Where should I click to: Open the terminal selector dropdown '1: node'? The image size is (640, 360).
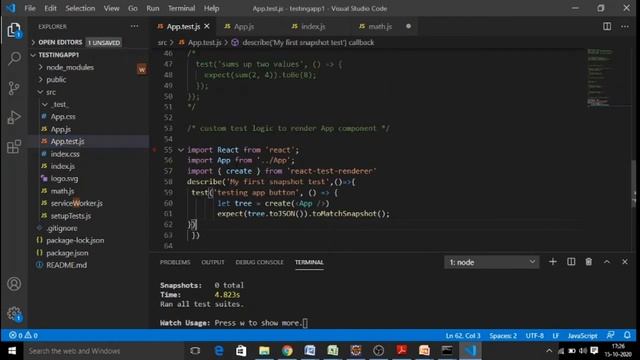click(491, 262)
